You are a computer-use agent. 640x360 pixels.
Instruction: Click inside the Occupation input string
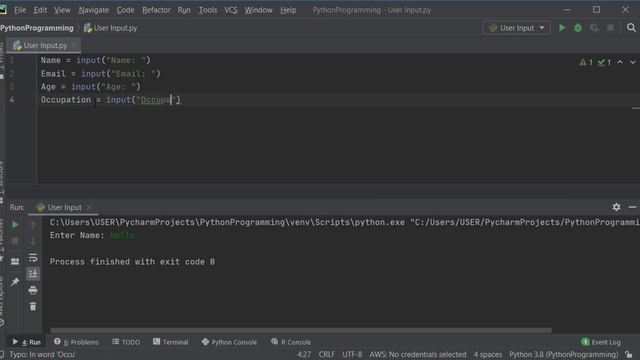(156, 100)
